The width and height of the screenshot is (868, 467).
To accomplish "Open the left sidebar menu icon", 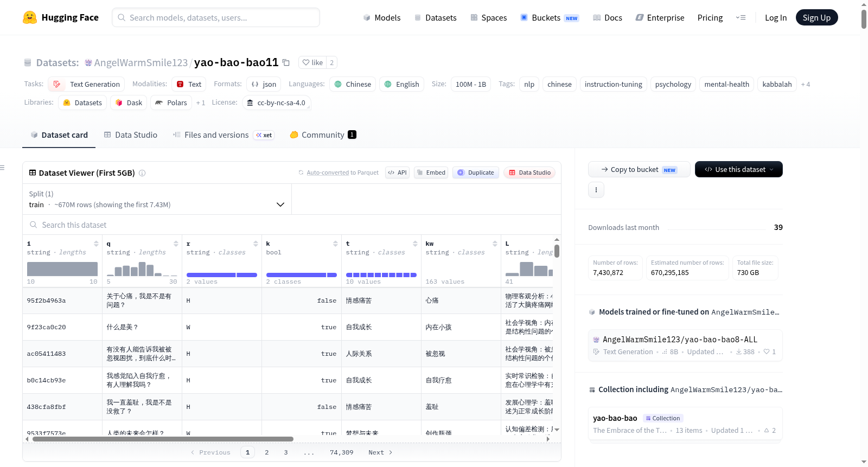I will click(x=2, y=168).
